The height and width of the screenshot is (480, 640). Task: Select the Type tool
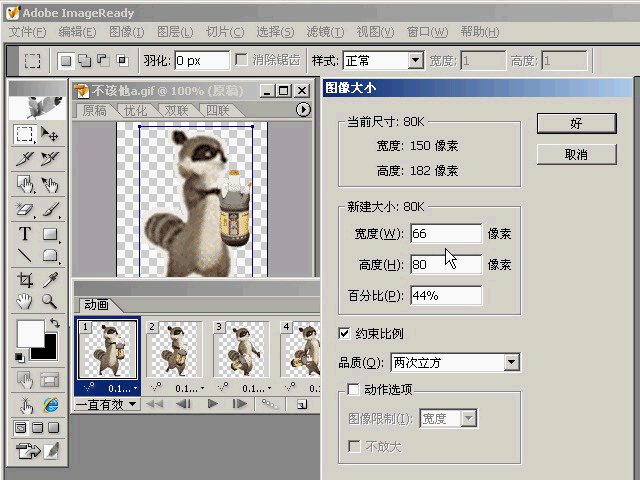tap(24, 234)
